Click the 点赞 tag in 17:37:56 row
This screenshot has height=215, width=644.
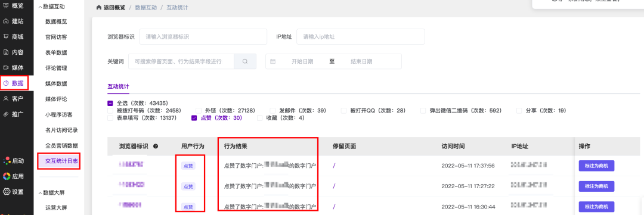point(188,166)
